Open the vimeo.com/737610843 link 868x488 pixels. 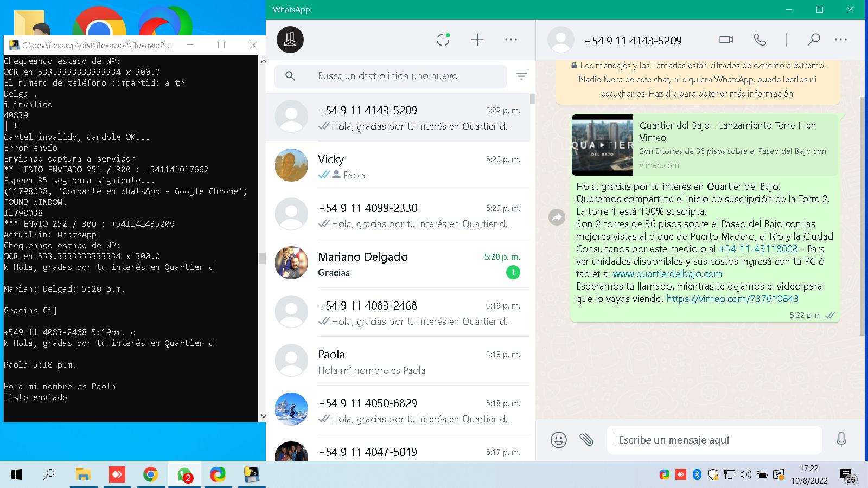point(732,299)
